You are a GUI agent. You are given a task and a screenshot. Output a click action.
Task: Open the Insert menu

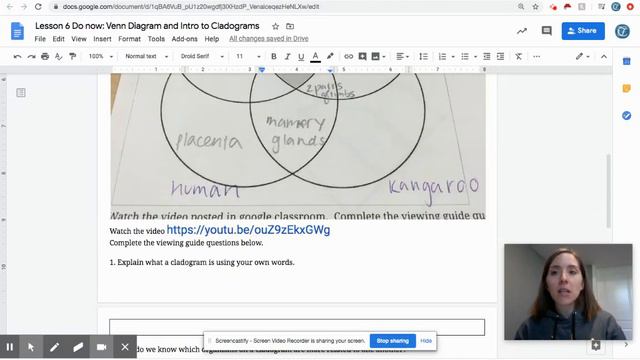tap(102, 39)
